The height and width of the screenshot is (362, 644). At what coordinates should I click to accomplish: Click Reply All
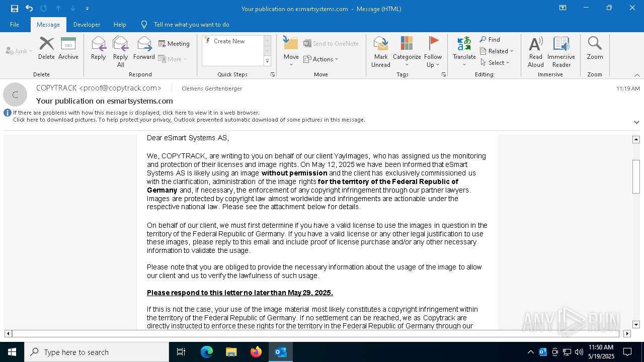(x=121, y=52)
